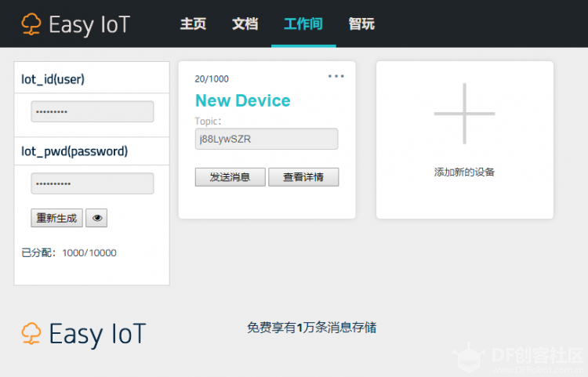Screen dimensions: 588x377
Task: Open the 主页 navigation tab
Action: 193,24
